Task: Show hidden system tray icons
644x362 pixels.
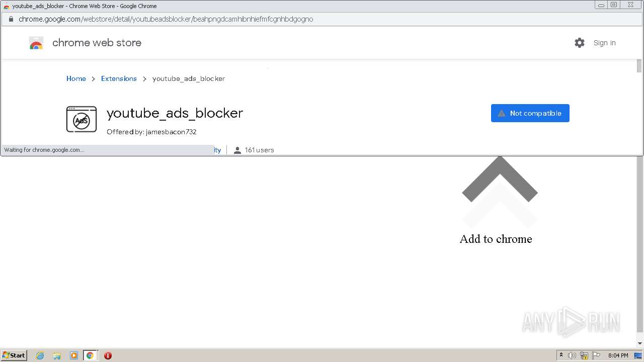Action: pos(561,355)
